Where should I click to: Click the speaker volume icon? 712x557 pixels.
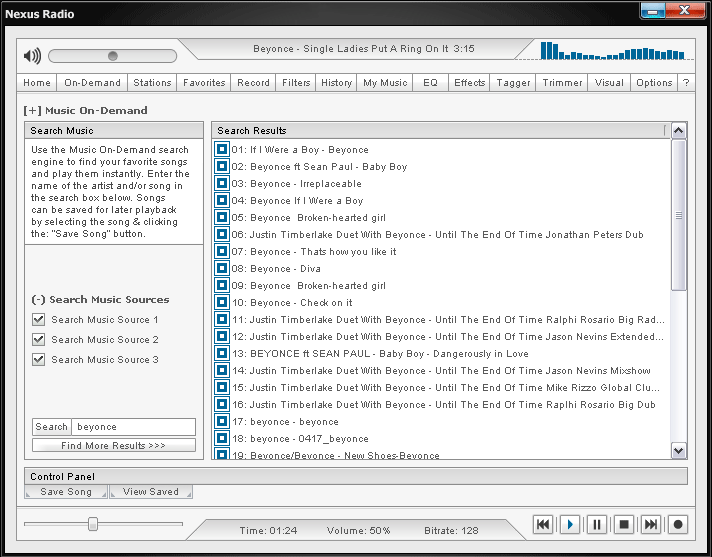(32, 56)
